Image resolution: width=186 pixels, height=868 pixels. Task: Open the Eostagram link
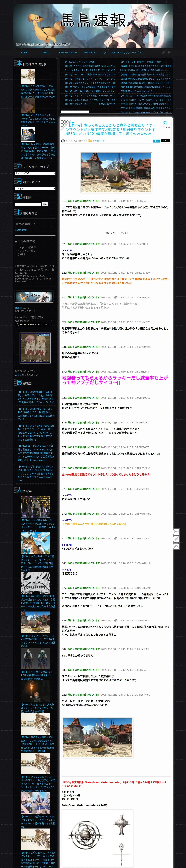pyautogui.click(x=21, y=230)
